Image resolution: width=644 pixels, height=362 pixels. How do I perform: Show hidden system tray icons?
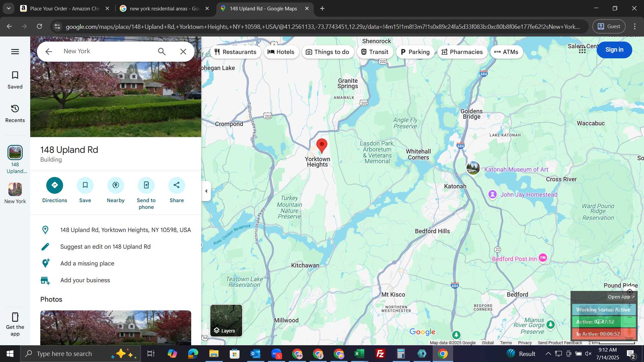click(x=548, y=354)
